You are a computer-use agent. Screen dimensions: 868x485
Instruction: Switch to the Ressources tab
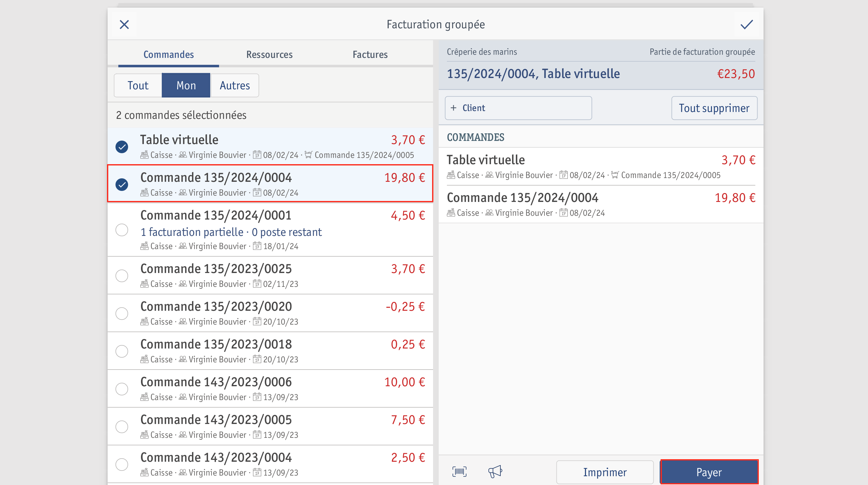pyautogui.click(x=269, y=54)
